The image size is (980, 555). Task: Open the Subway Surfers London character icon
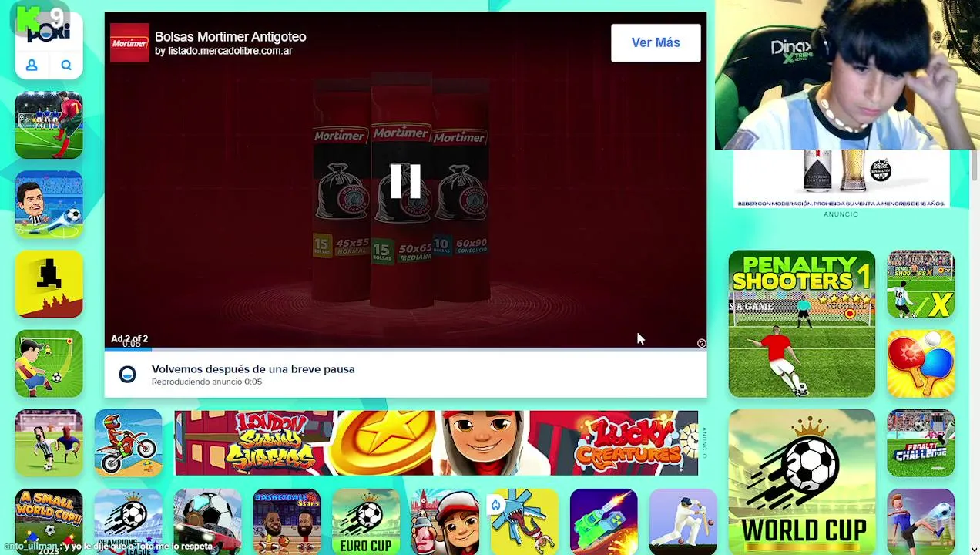coord(445,522)
